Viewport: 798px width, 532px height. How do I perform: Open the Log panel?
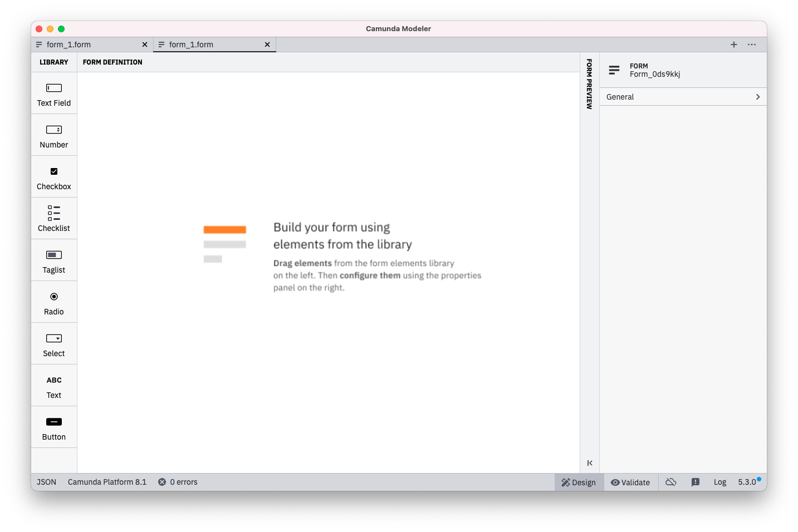click(719, 482)
